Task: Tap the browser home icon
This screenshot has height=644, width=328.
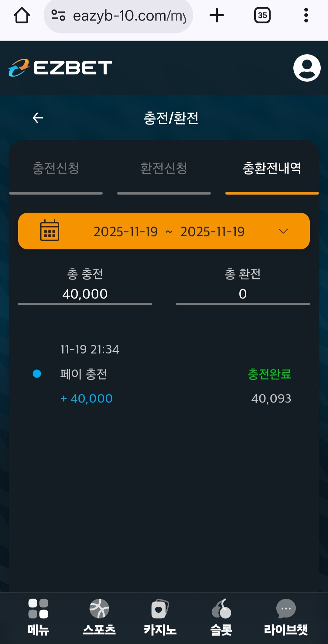Action: (x=22, y=15)
